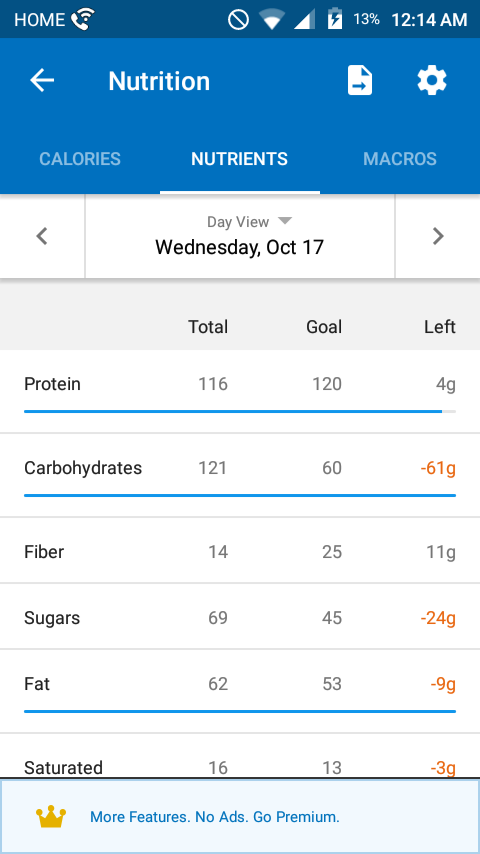Viewport: 480px width, 854px height.
Task: Select the Nutrients tab
Action: click(240, 158)
